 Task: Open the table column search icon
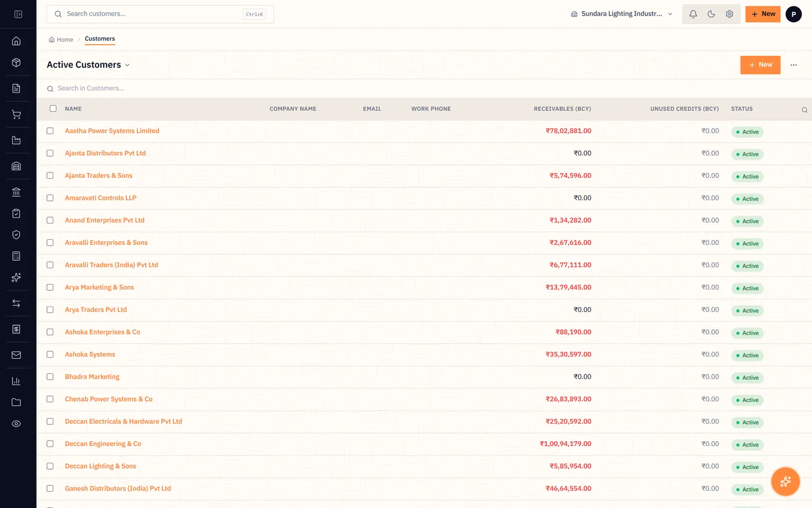coord(804,110)
